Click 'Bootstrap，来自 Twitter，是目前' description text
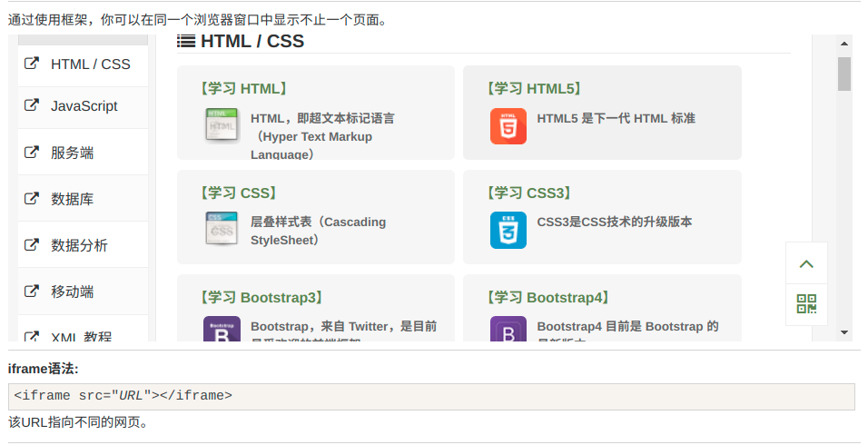Screen dimensions: 868x445 344,327
